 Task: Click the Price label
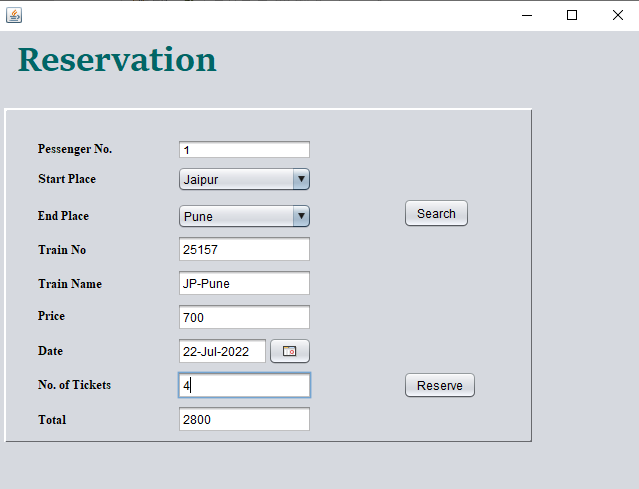(x=51, y=316)
